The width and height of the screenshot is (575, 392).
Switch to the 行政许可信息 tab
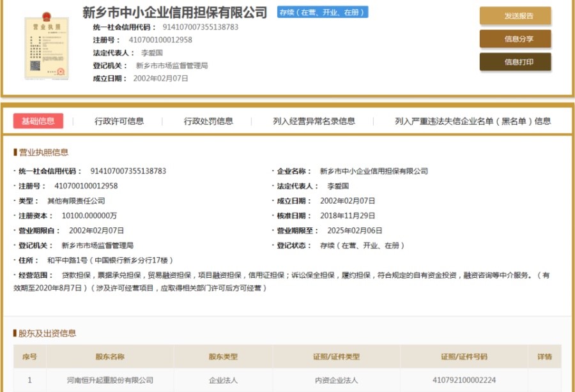pos(119,121)
